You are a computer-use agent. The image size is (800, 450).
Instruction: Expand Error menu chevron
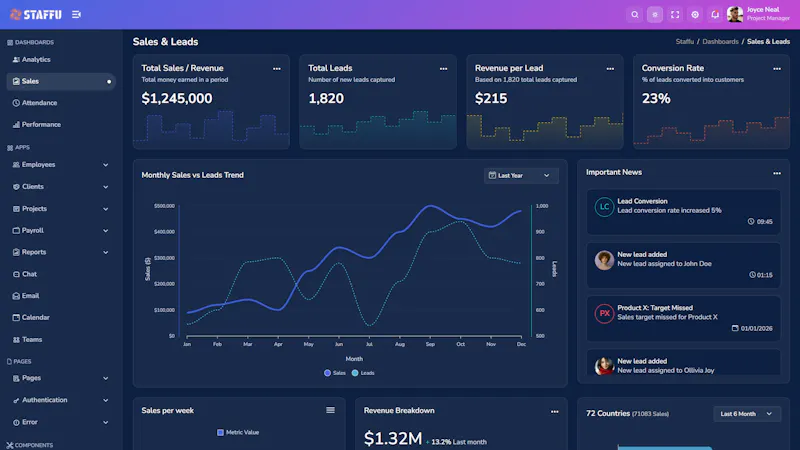[106, 422]
